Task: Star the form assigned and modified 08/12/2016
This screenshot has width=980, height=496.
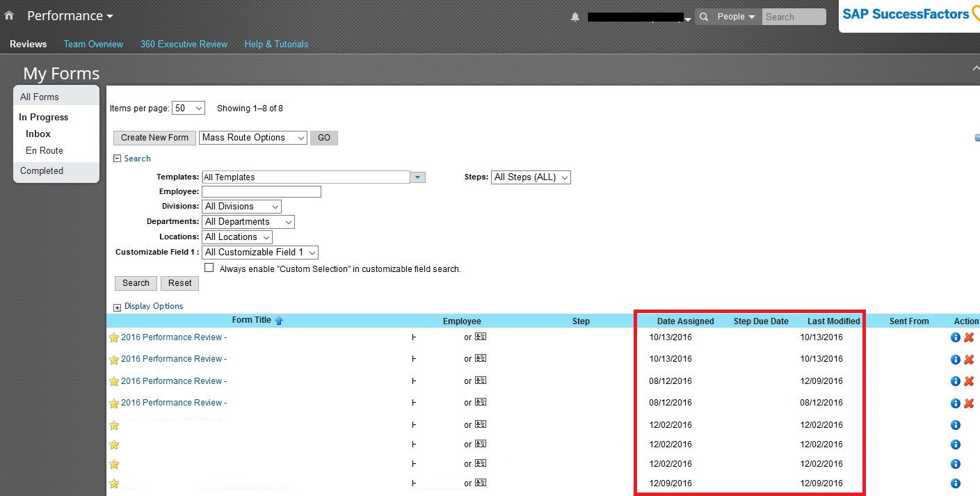Action: pos(114,403)
